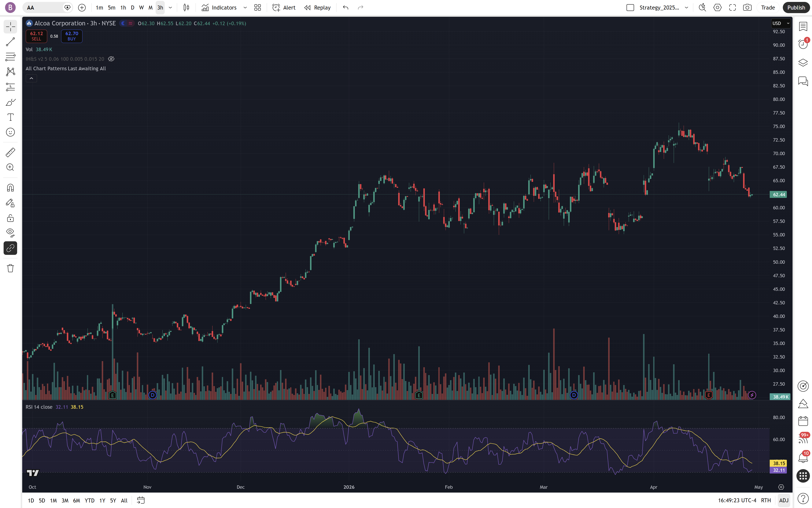The image size is (812, 508).
Task: Select the 1h timeframe
Action: [x=123, y=7]
